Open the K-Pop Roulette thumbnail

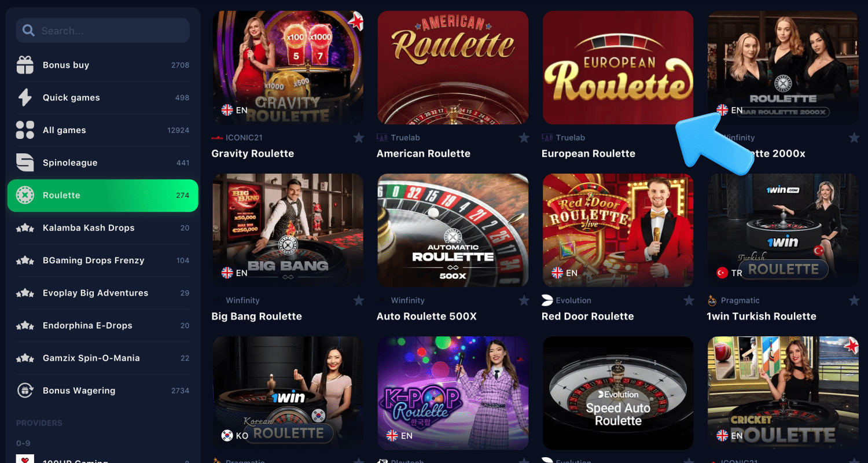tap(453, 393)
